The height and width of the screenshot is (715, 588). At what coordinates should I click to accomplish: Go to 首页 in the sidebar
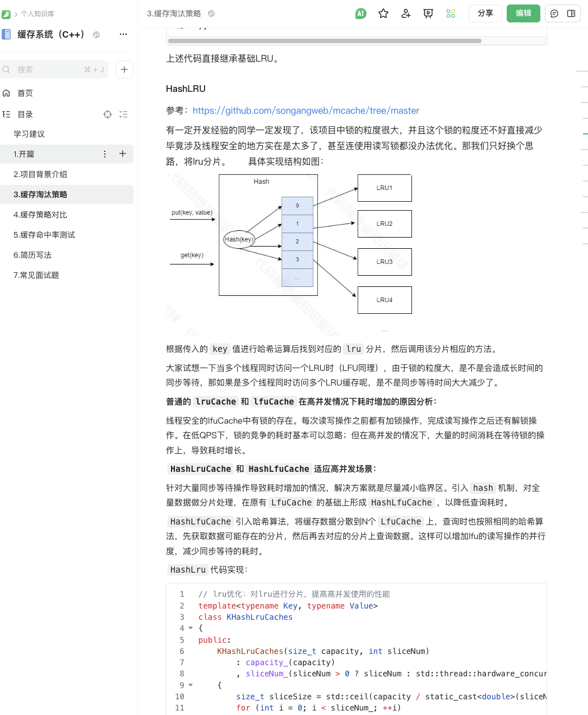[25, 93]
